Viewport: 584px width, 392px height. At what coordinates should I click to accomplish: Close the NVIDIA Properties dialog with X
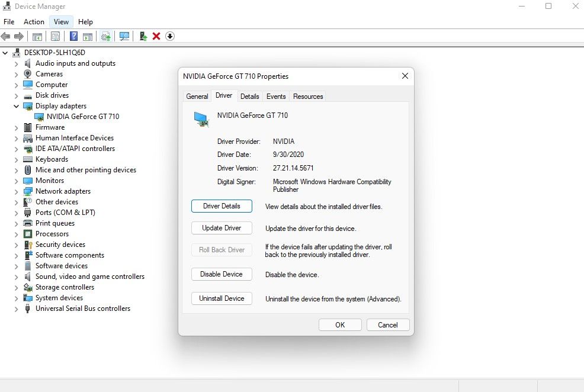point(405,76)
